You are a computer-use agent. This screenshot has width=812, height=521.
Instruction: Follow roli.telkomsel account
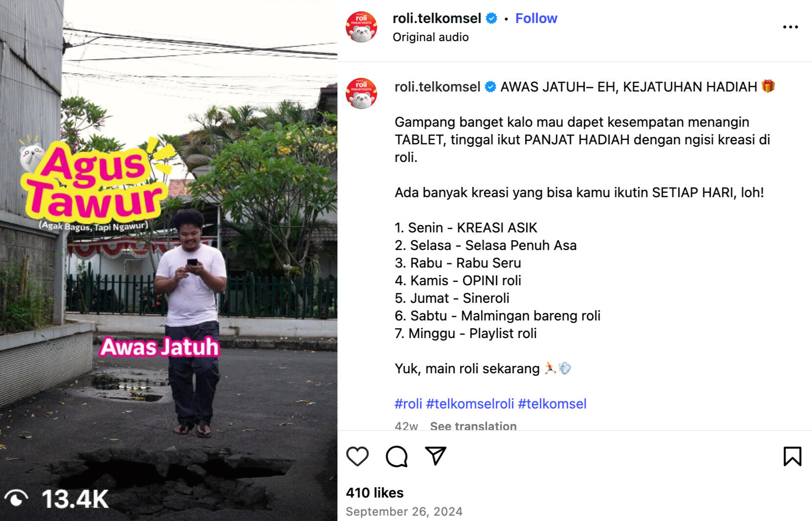tap(536, 19)
